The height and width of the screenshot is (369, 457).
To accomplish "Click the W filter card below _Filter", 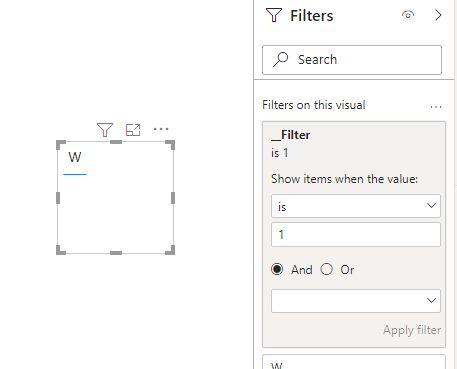I will tap(354, 362).
